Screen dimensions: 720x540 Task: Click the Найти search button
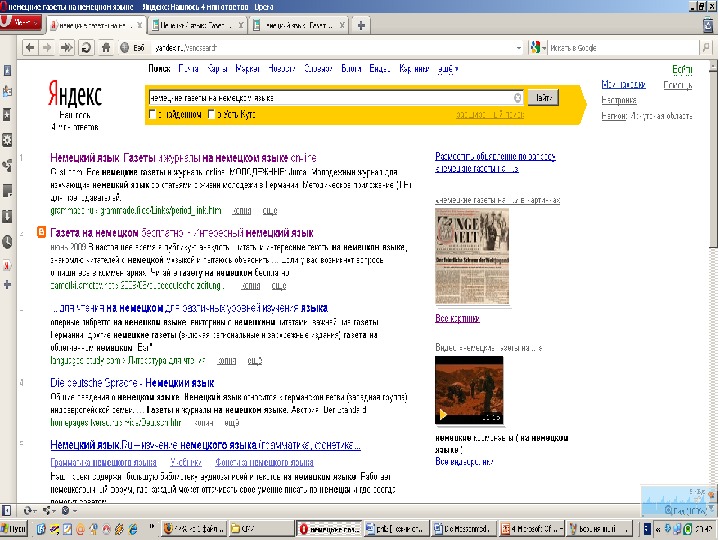tap(543, 97)
